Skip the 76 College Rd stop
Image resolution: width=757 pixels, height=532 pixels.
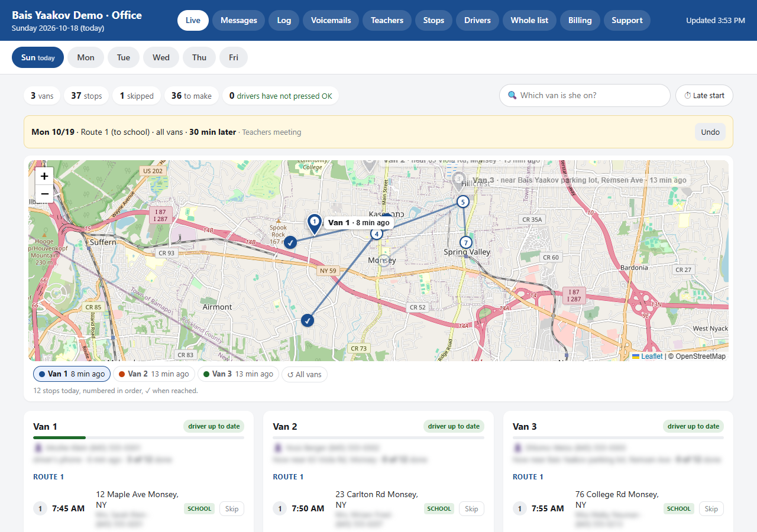click(711, 509)
